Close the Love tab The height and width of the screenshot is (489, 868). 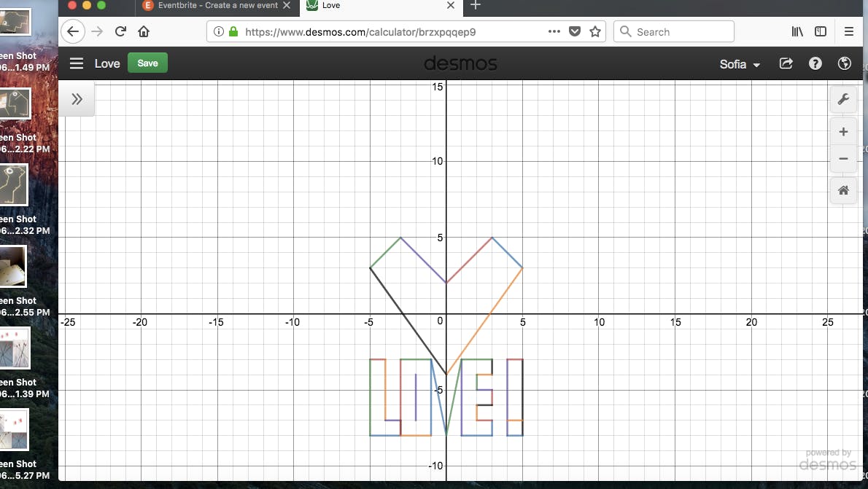(451, 6)
